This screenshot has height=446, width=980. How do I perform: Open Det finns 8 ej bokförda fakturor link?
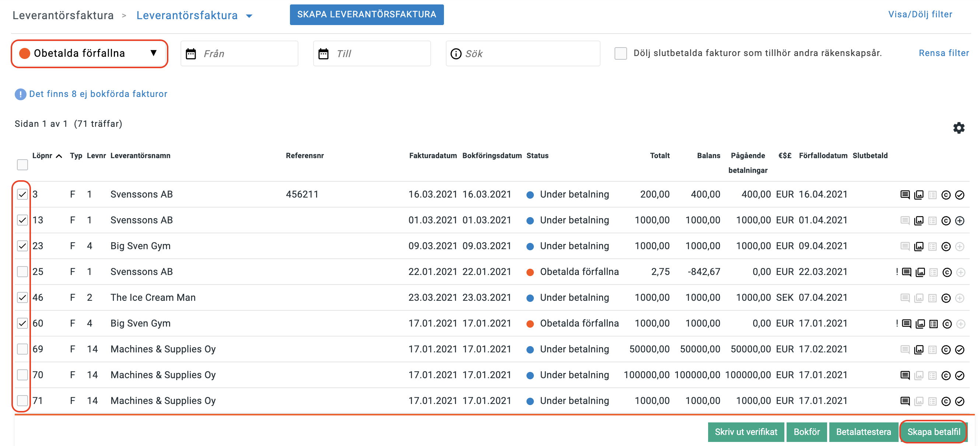(98, 94)
